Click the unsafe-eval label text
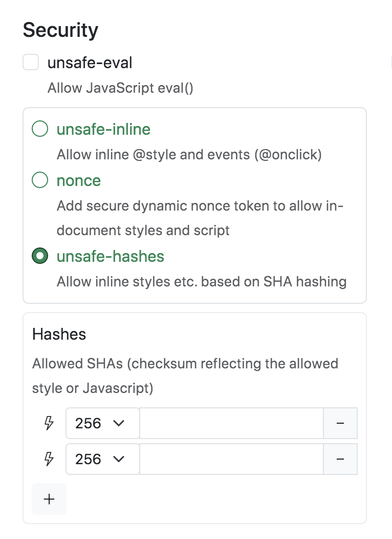 coord(90,63)
